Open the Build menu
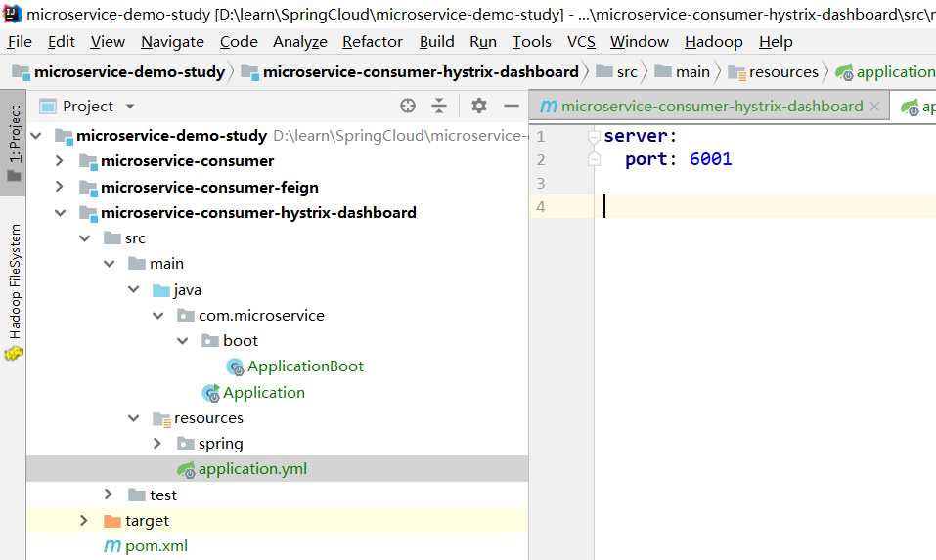The image size is (936, 560). pyautogui.click(x=437, y=42)
